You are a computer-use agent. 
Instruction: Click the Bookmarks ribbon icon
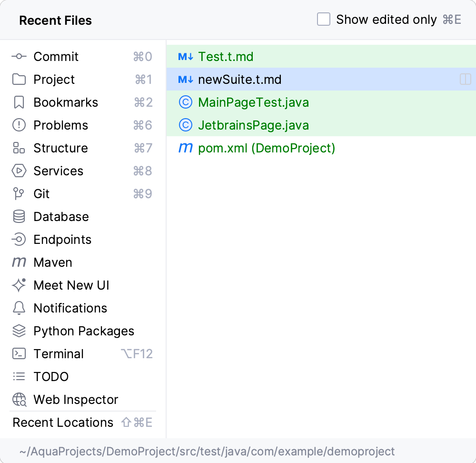[x=19, y=102]
